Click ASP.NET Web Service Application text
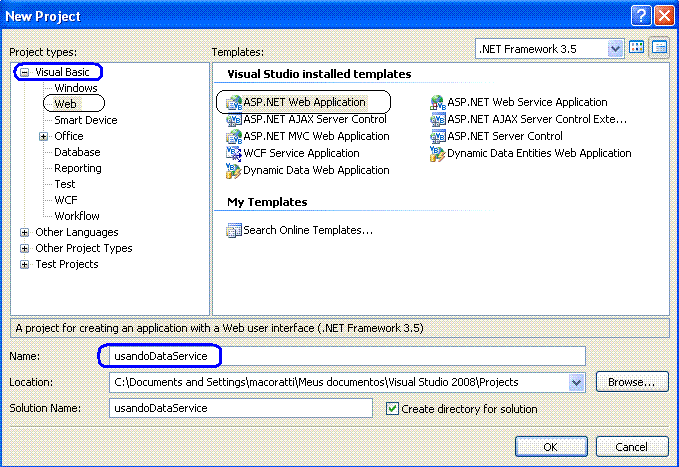This screenshot has width=679, height=467. click(527, 102)
